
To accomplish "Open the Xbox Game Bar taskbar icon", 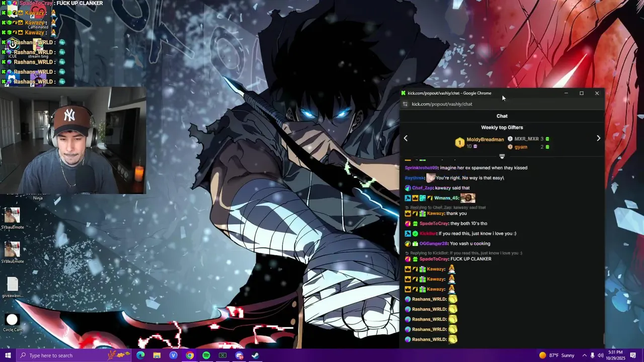I will click(223, 355).
